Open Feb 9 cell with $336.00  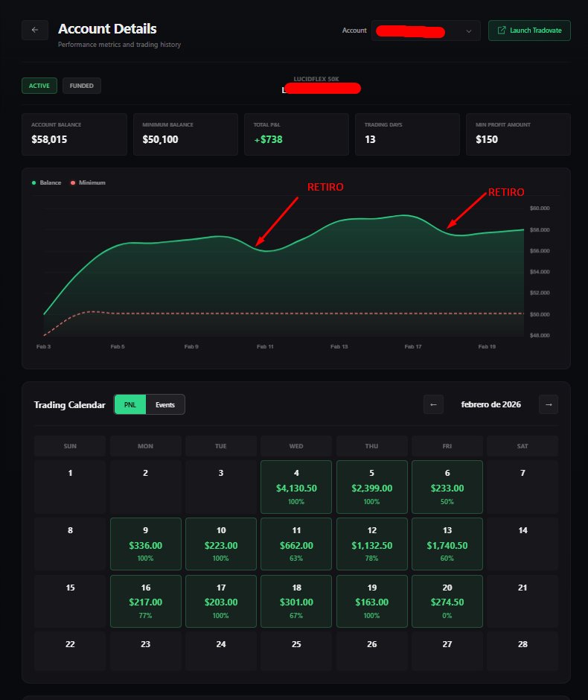(x=145, y=544)
